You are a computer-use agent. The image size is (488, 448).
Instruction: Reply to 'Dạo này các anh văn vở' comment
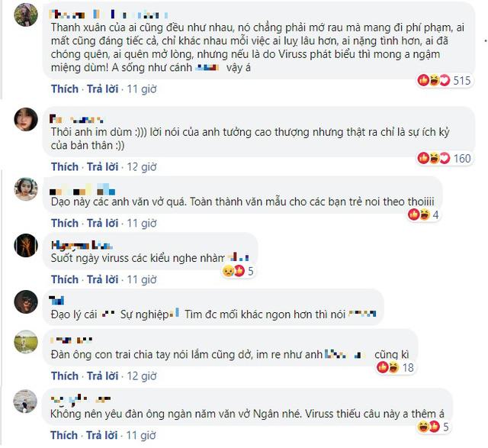click(102, 224)
